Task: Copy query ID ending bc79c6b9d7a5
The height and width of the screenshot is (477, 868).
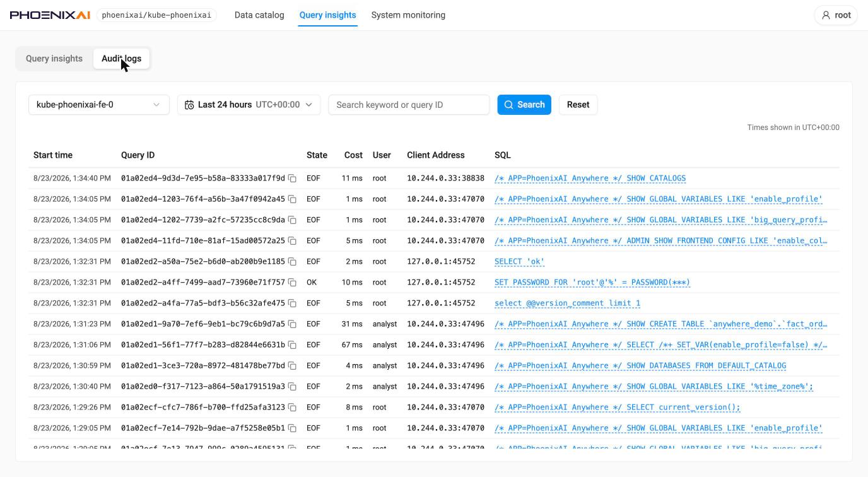Action: point(293,324)
